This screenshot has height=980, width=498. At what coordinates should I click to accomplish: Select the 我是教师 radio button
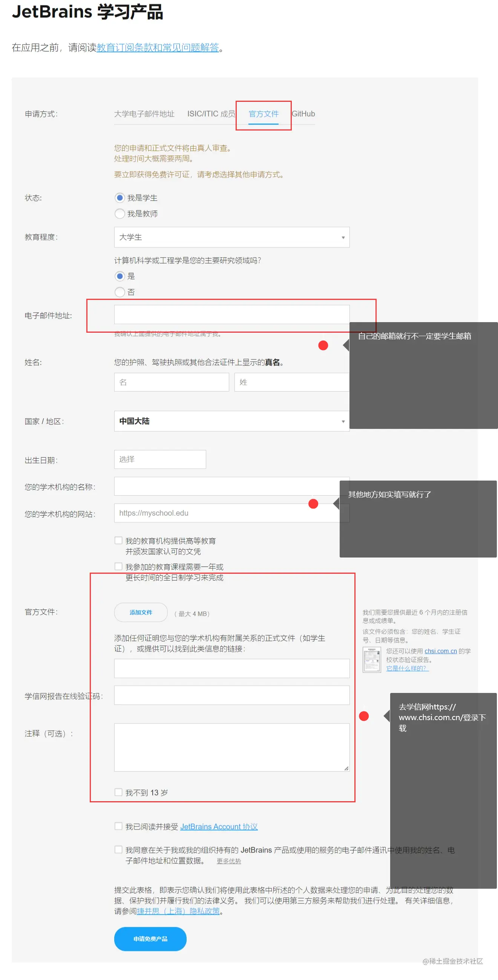[x=120, y=214]
